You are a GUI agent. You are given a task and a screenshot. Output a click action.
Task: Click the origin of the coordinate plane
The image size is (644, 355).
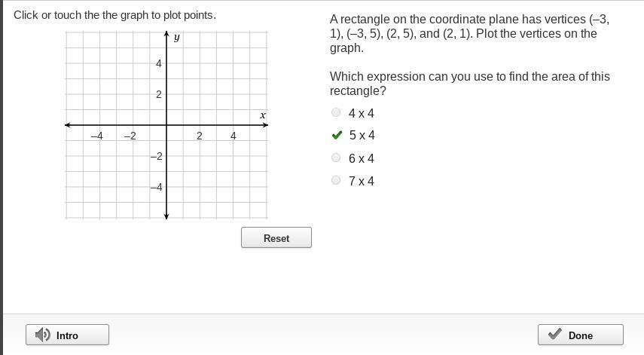(x=166, y=125)
